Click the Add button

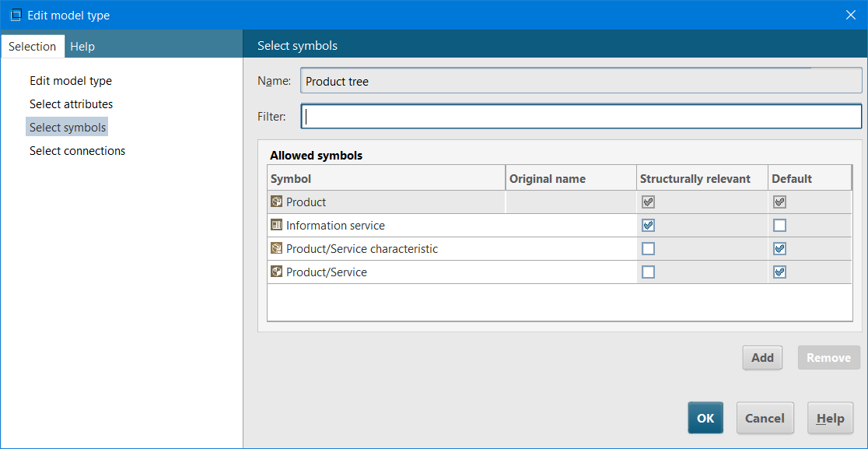point(762,357)
